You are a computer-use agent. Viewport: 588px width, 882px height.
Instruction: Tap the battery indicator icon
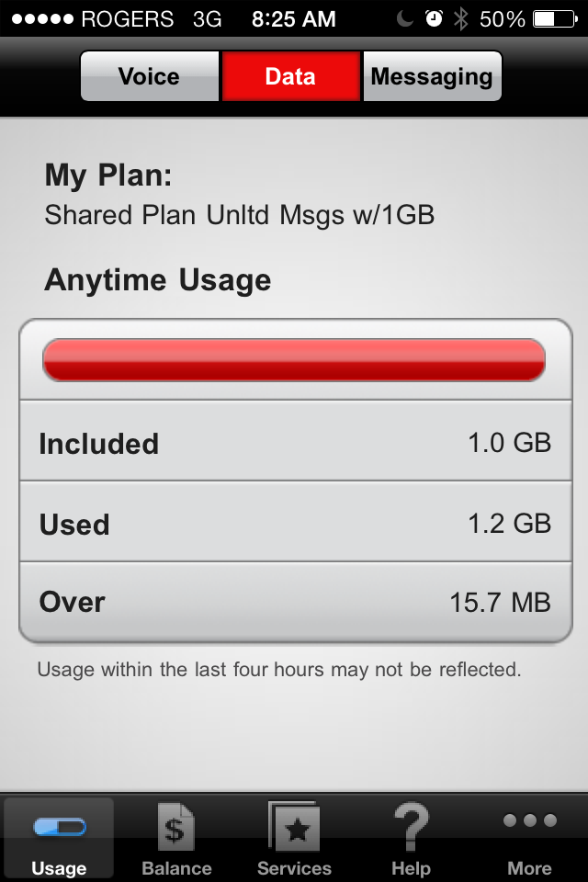click(554, 18)
